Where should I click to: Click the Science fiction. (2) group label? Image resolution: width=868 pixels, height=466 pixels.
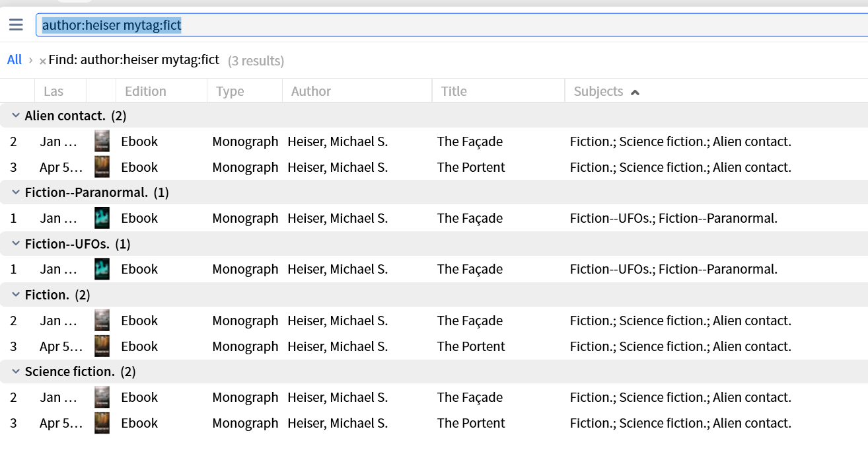[x=80, y=371]
